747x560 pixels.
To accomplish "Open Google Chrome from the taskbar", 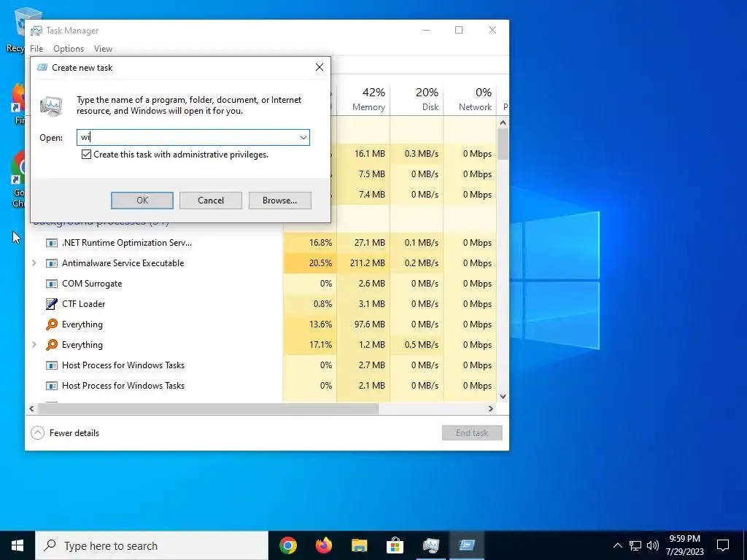I will click(287, 545).
